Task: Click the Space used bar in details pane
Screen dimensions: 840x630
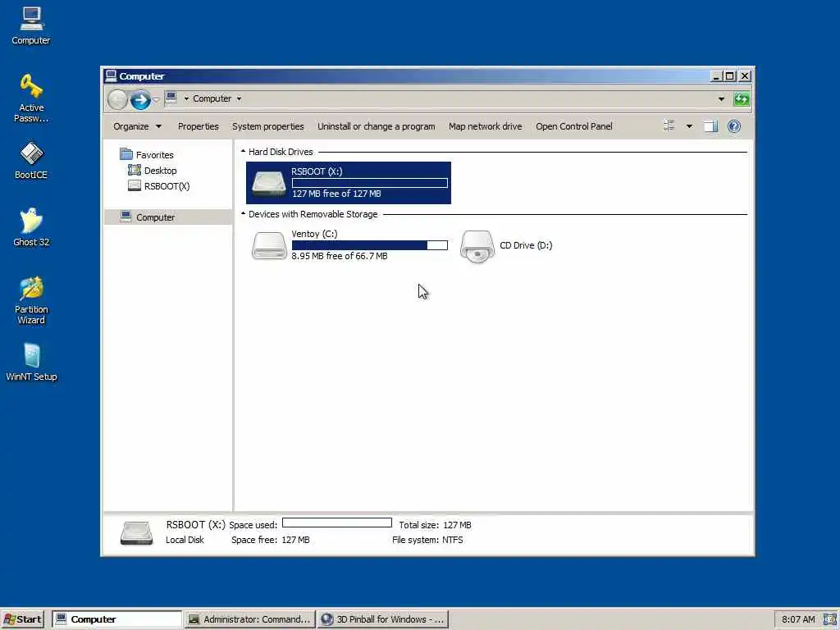Action: point(337,523)
